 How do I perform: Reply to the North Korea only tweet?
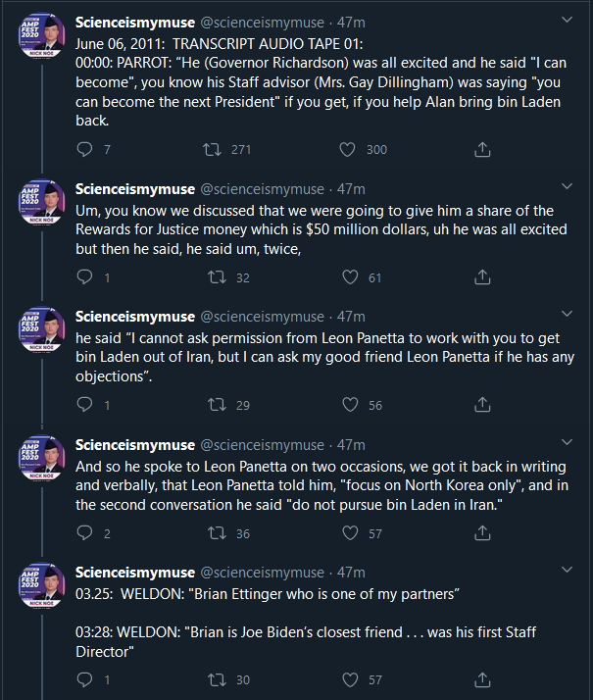84,532
